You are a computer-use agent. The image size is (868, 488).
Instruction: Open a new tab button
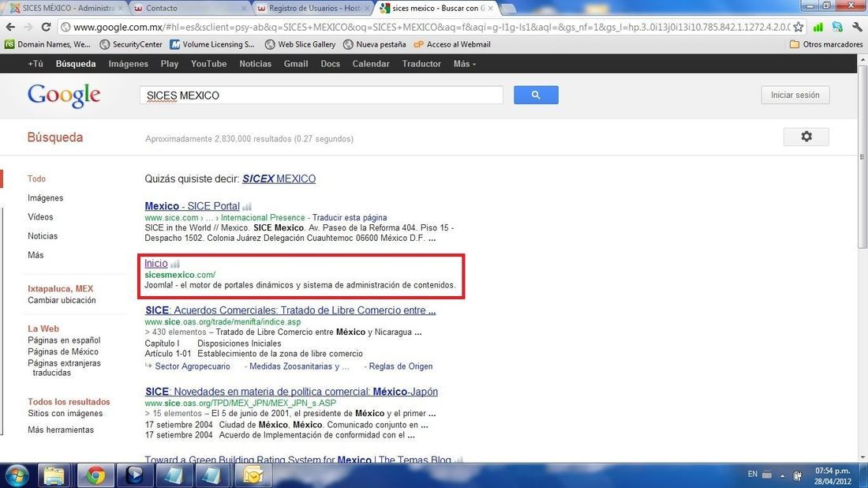[x=507, y=9]
